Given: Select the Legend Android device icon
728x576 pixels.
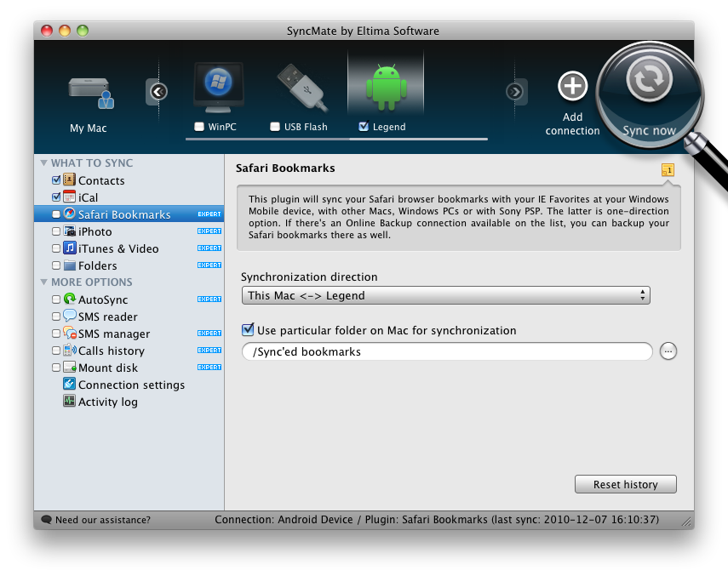Looking at the screenshot, I should [x=387, y=85].
